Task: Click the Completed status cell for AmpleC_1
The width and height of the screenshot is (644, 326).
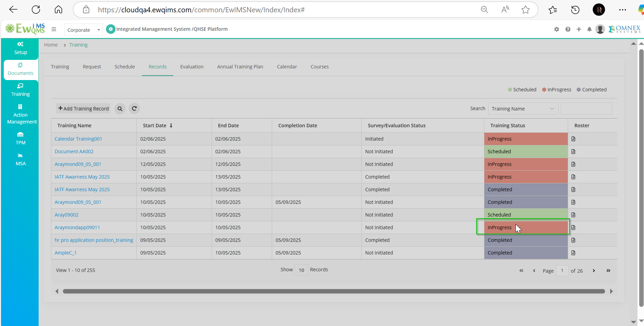Action: pyautogui.click(x=526, y=253)
